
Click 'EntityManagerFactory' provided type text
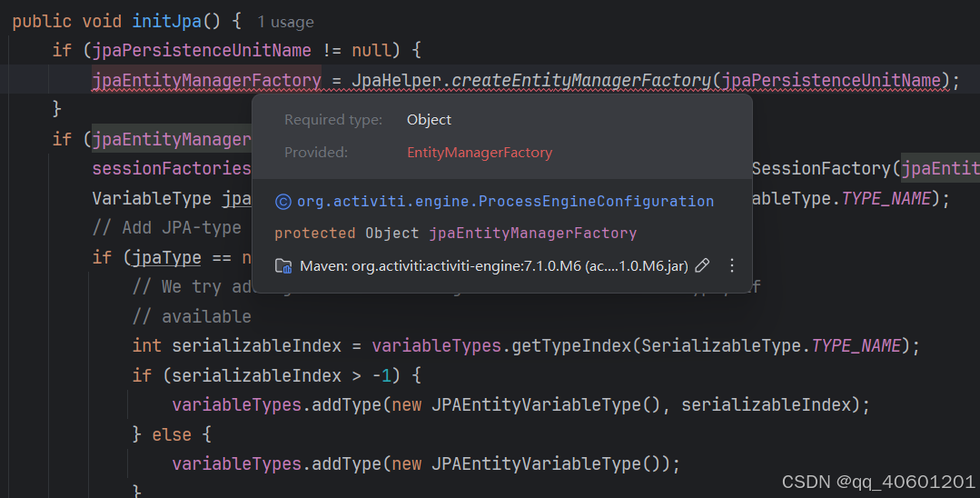coord(480,153)
